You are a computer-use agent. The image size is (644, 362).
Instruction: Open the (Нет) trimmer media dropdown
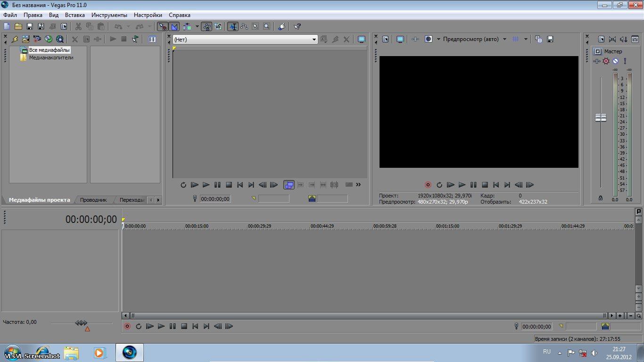pos(314,40)
